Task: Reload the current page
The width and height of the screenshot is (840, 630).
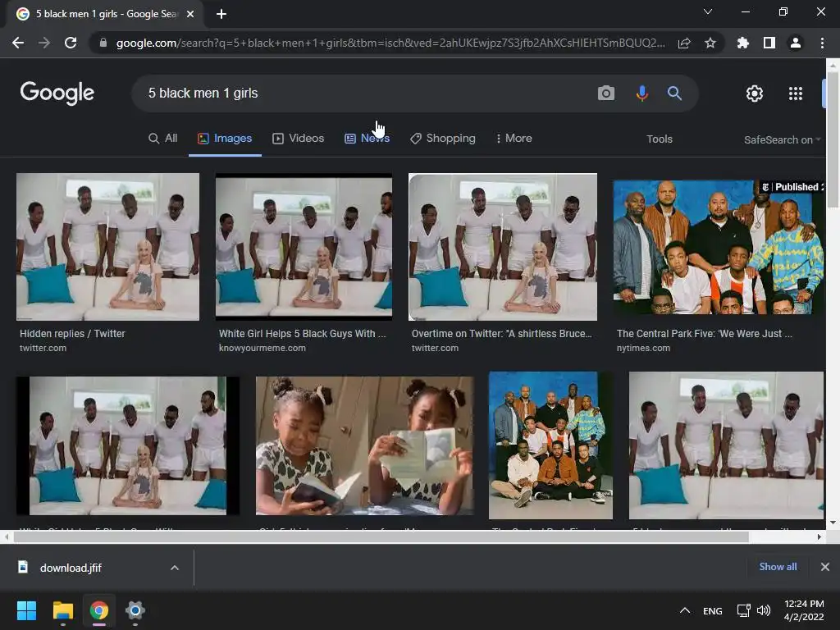Action: click(71, 43)
